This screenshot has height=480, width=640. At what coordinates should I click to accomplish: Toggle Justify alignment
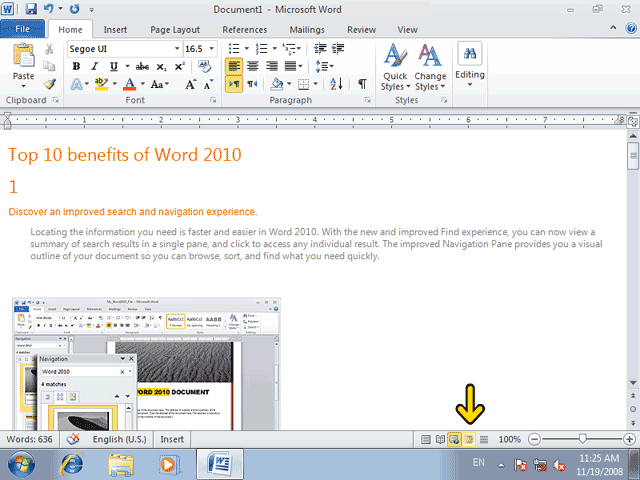click(290, 66)
